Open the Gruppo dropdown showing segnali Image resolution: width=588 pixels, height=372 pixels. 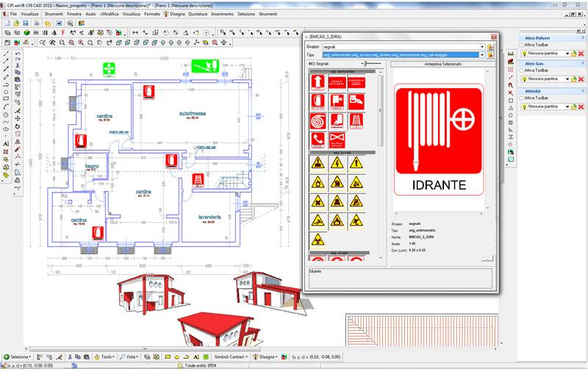click(481, 46)
